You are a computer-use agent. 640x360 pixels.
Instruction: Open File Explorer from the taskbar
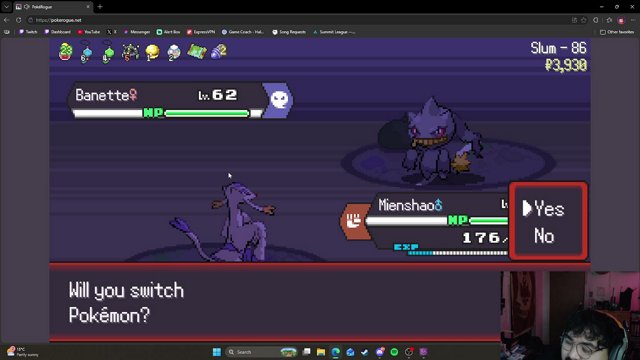(321, 352)
